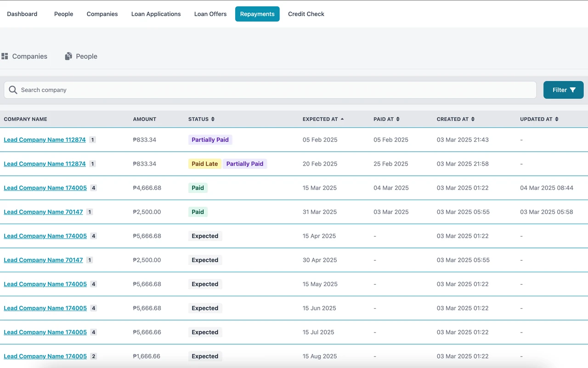The width and height of the screenshot is (588, 368).
Task: Open Lead Company Name 174005 expected 15 May 2025
Action: 45,284
